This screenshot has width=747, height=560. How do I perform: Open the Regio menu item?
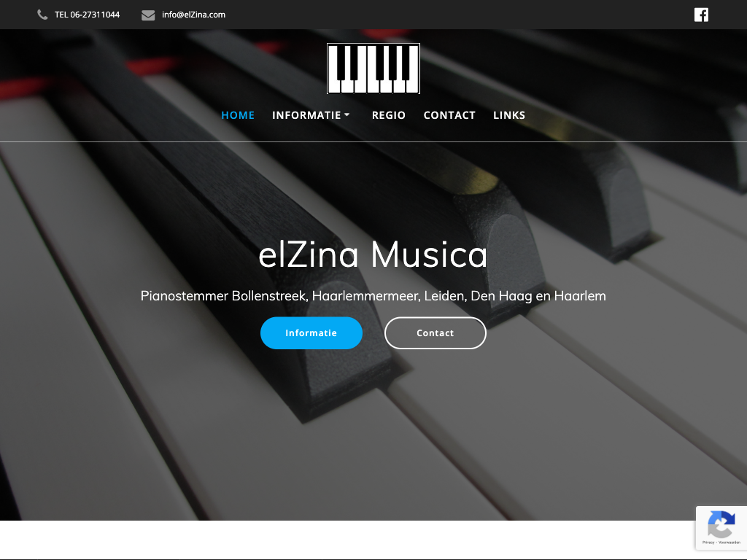(388, 115)
